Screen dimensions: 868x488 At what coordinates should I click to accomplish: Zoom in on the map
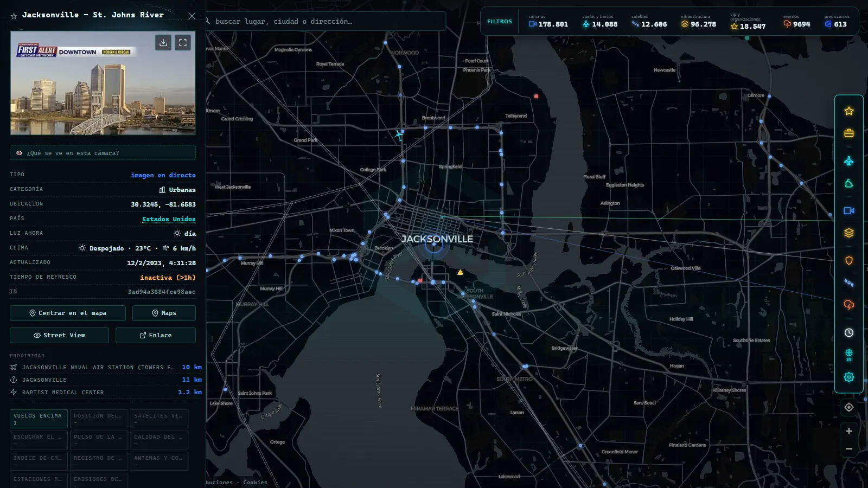point(849,431)
